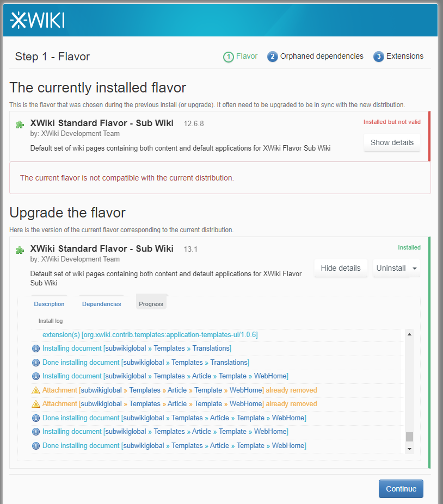The width and height of the screenshot is (443, 504).
Task: Click the step 2 circle icon beside Orphaned dependencies
Action: coord(272,57)
